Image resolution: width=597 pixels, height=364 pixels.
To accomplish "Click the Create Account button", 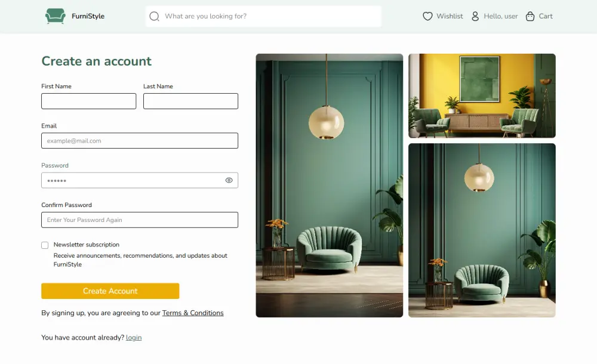I will (x=110, y=291).
